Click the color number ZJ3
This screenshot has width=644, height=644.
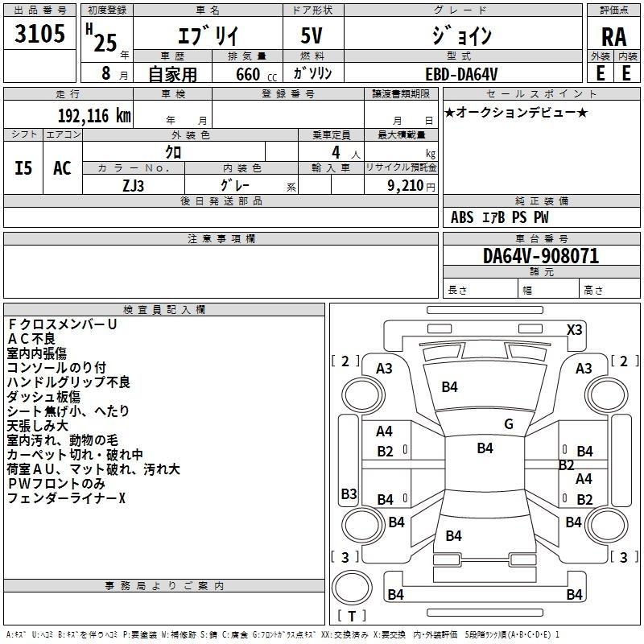point(133,186)
